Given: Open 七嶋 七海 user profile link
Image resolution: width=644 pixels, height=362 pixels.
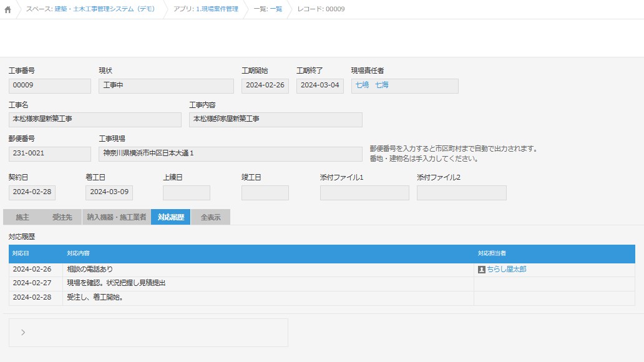Looking at the screenshot, I should point(372,85).
